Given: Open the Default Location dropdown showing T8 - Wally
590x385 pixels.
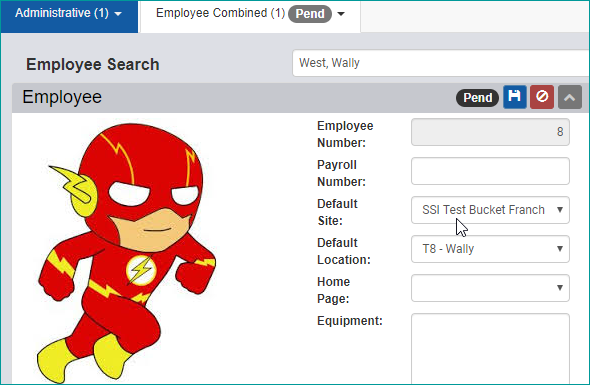Looking at the screenshot, I should [490, 249].
